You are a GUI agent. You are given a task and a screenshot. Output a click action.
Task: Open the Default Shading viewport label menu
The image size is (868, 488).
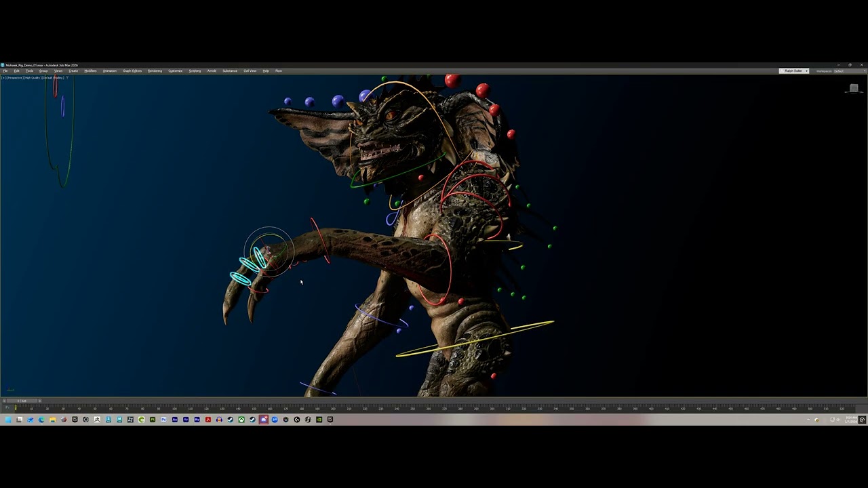[x=53, y=78]
